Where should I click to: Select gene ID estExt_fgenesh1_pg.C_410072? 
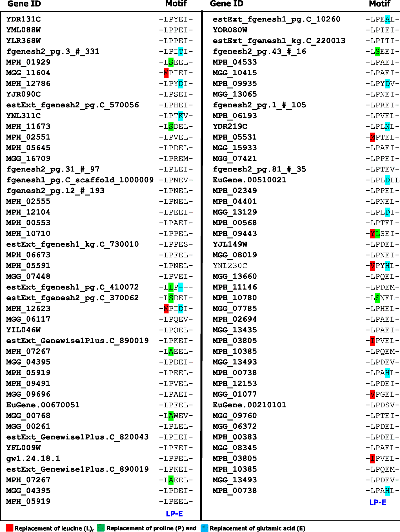pos(73,287)
